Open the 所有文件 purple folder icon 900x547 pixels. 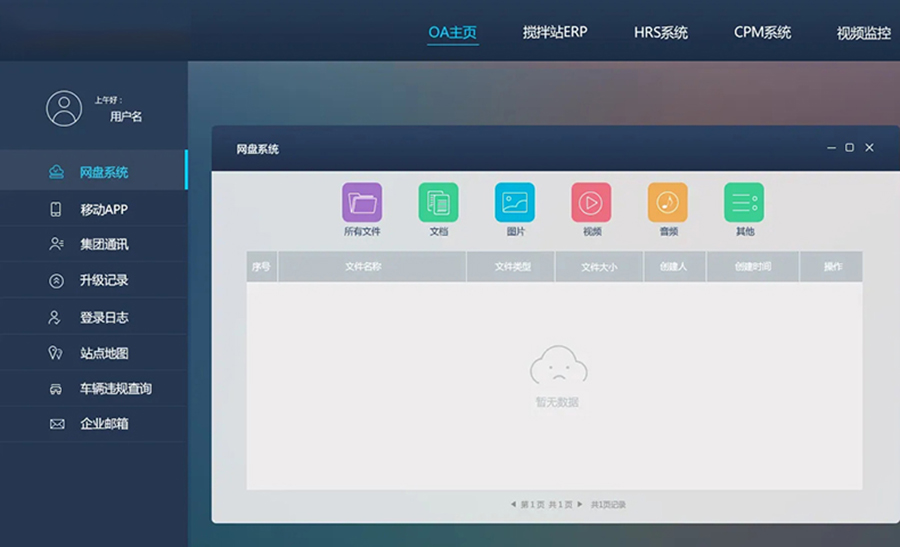pyautogui.click(x=361, y=202)
